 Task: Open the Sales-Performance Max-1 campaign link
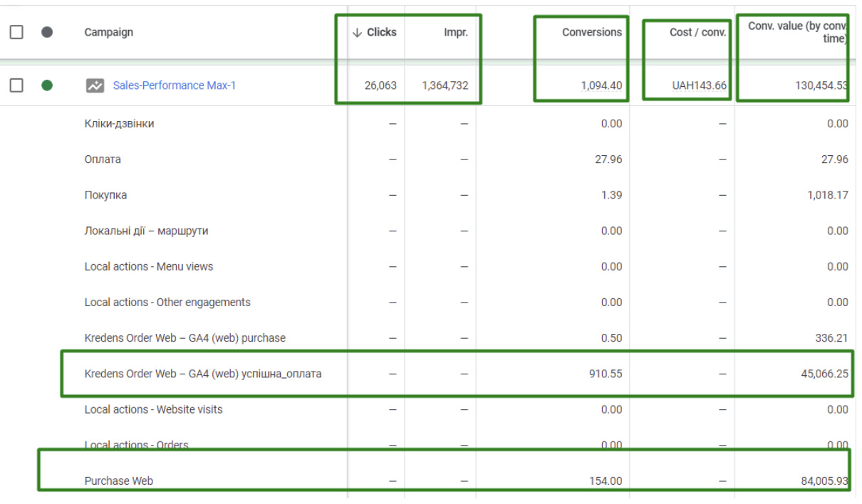point(175,85)
